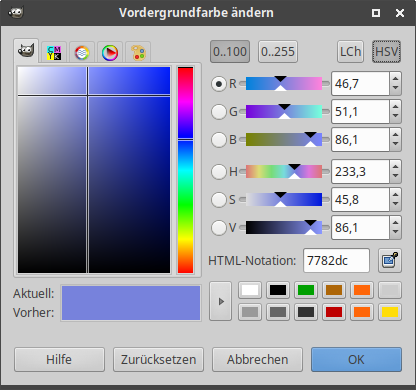The width and height of the screenshot is (416, 390).
Task: Activate the screen color picker eyedropper
Action: click(x=390, y=260)
